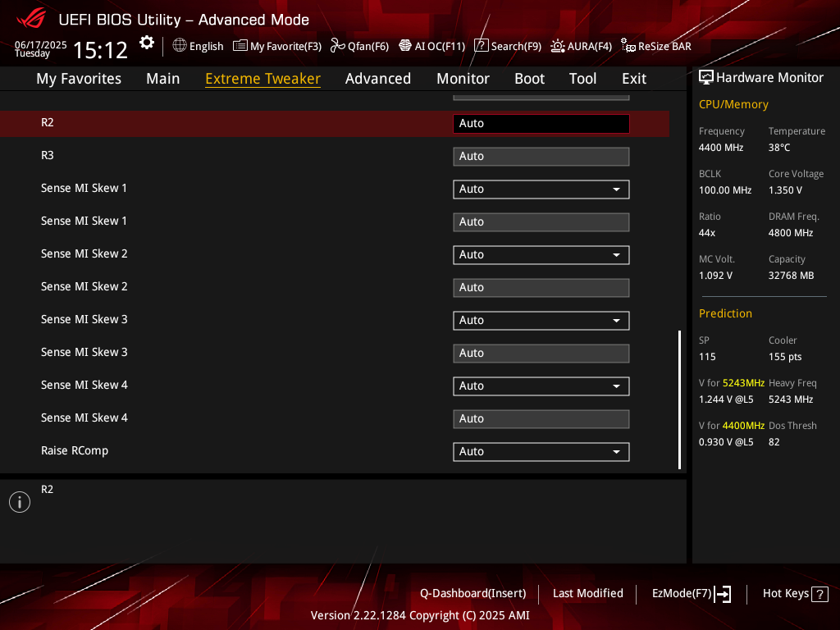The image size is (840, 630).
Task: Click the Prediction section heading
Action: (725, 313)
